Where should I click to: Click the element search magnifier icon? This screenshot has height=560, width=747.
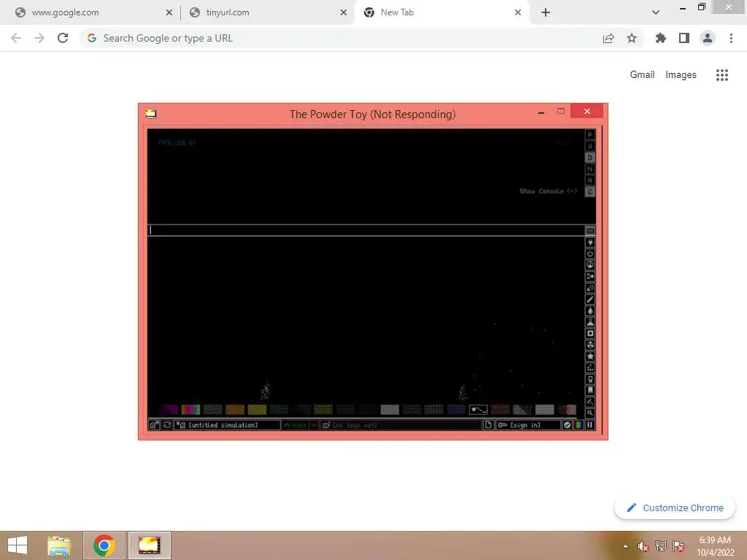(x=589, y=413)
